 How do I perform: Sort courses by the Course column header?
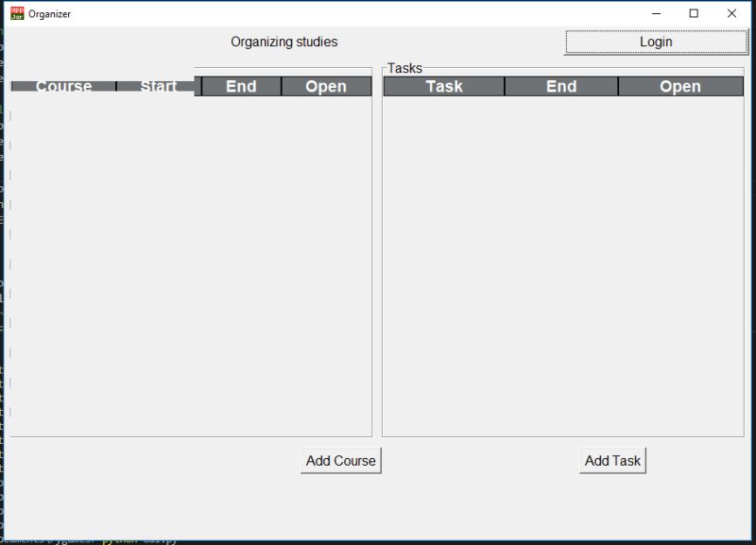pyautogui.click(x=62, y=86)
